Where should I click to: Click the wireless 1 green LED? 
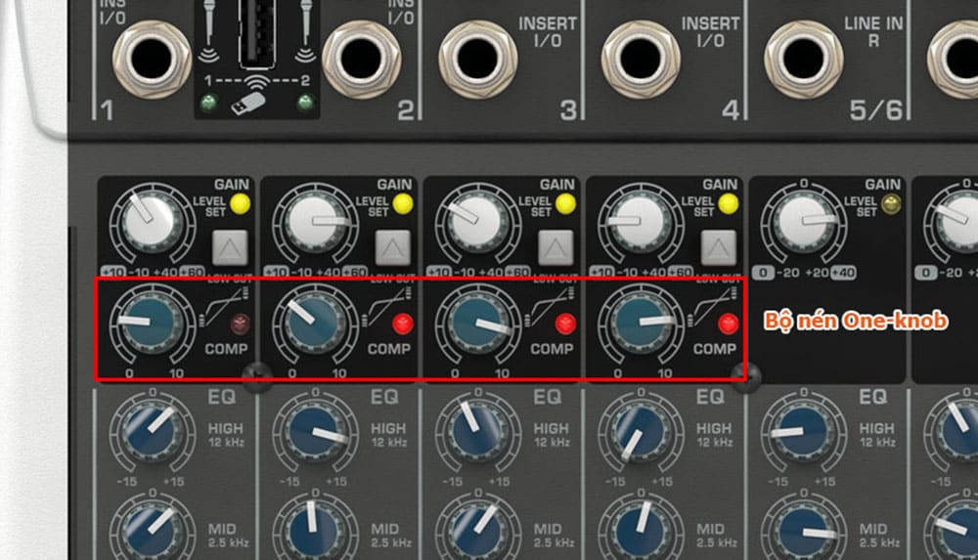(208, 102)
